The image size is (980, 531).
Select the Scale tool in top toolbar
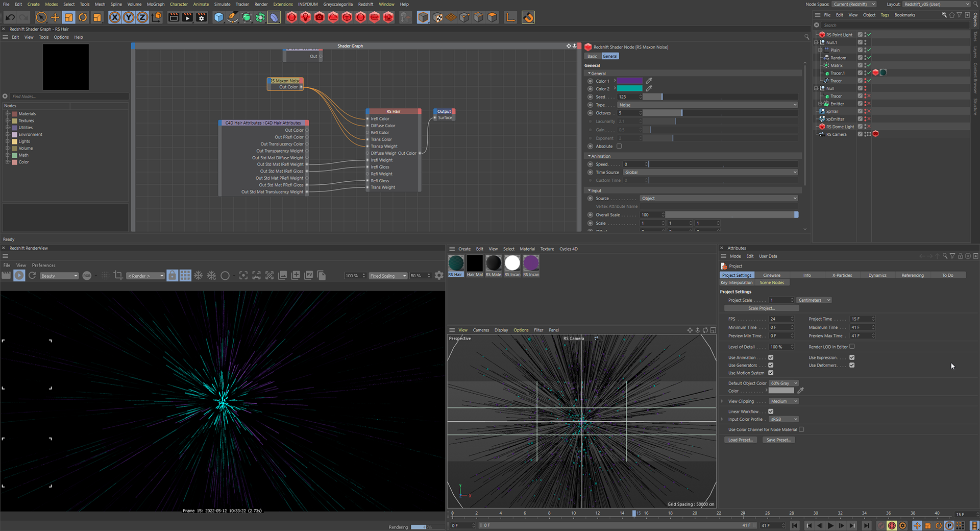point(69,17)
